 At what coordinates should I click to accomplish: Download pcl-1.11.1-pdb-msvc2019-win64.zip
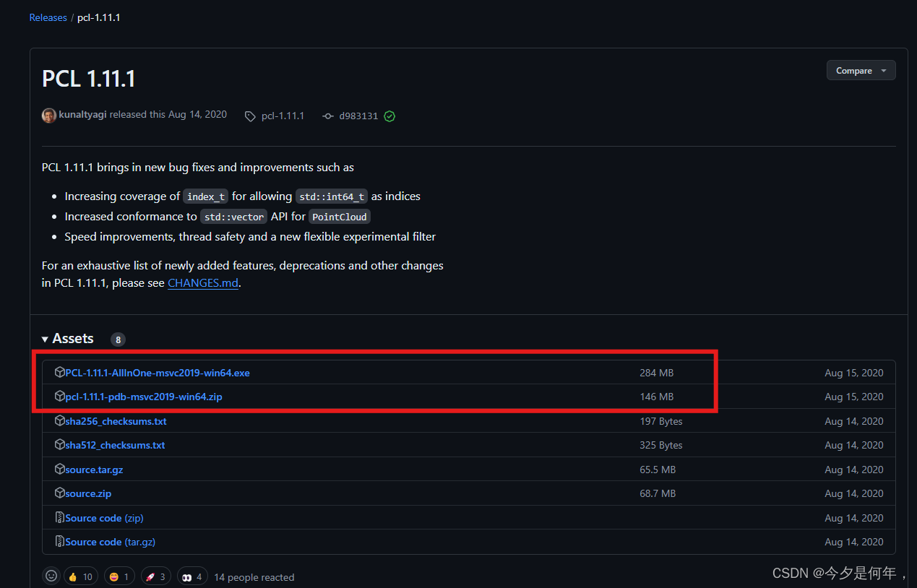144,397
